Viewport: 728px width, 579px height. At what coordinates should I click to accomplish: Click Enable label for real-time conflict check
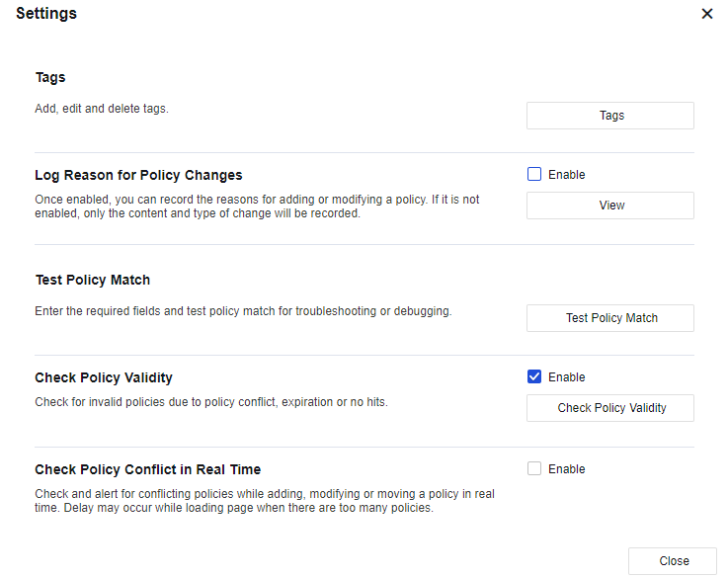pyautogui.click(x=567, y=469)
